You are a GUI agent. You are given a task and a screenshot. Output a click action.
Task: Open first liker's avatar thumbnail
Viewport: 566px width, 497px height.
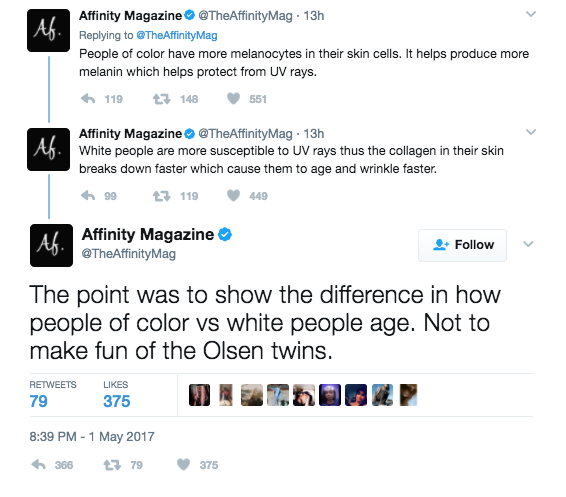[x=199, y=395]
